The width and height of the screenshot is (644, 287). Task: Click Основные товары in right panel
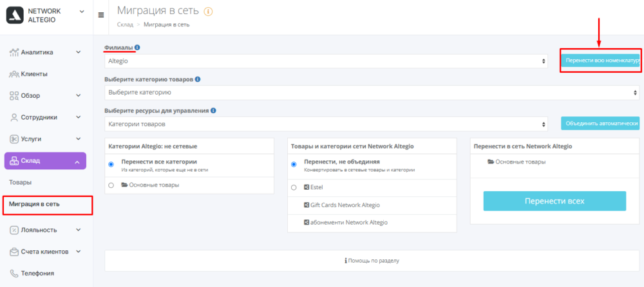520,162
